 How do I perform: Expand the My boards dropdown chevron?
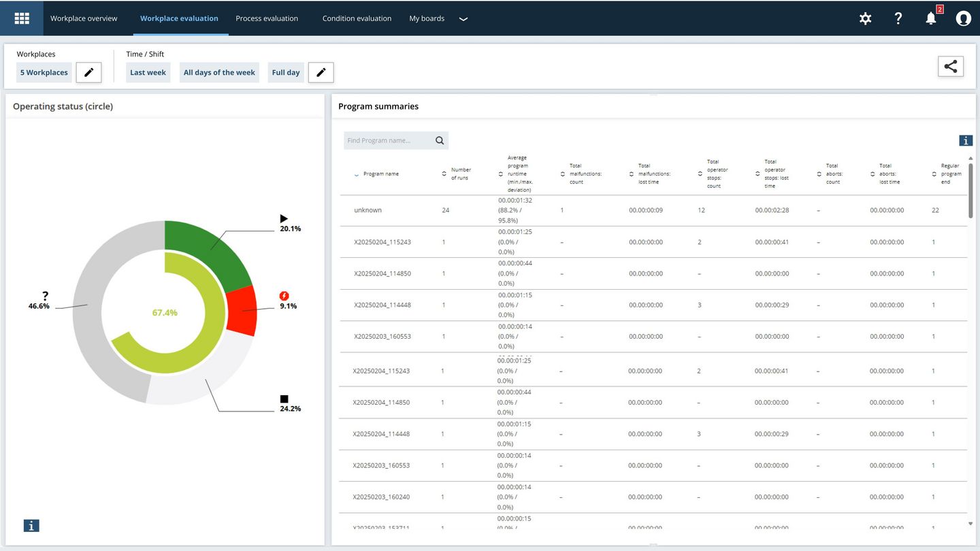(463, 19)
